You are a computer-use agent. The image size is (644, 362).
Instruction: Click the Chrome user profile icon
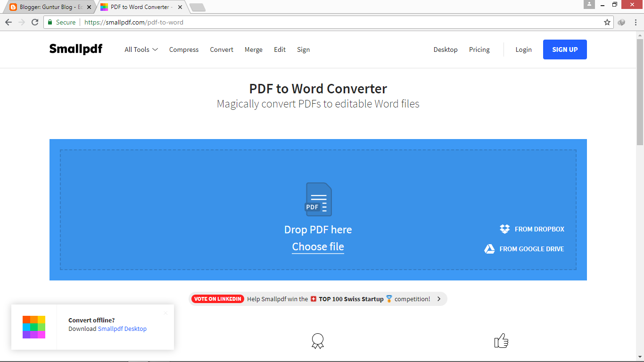589,4
